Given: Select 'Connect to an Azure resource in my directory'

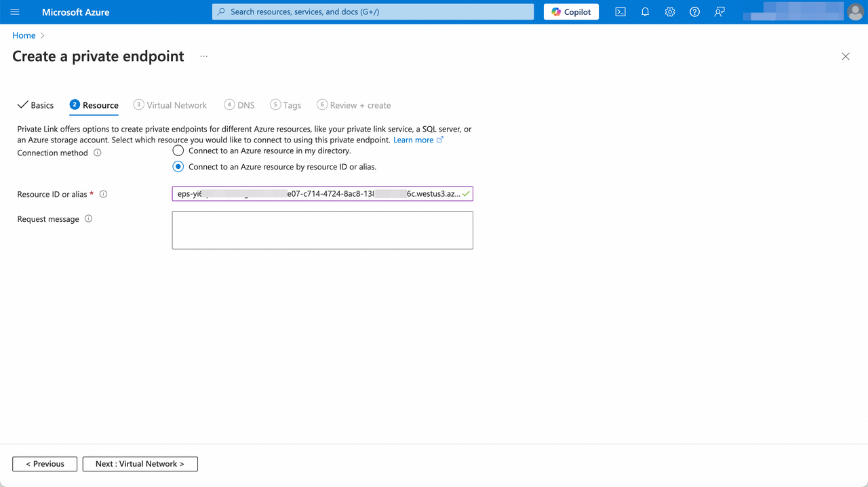Looking at the screenshot, I should 178,151.
